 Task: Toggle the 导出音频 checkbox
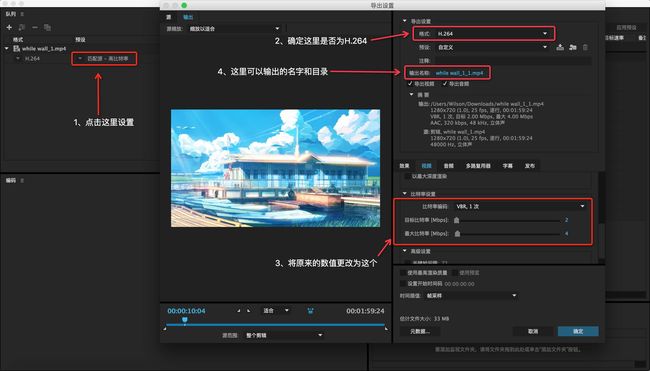point(445,84)
